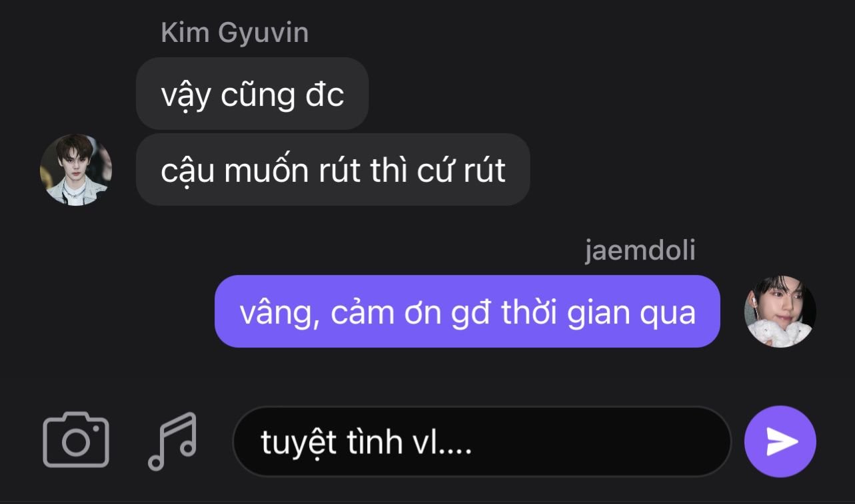Open jaemdoli's profile picture
The height and width of the screenshot is (504, 855).
click(x=780, y=312)
